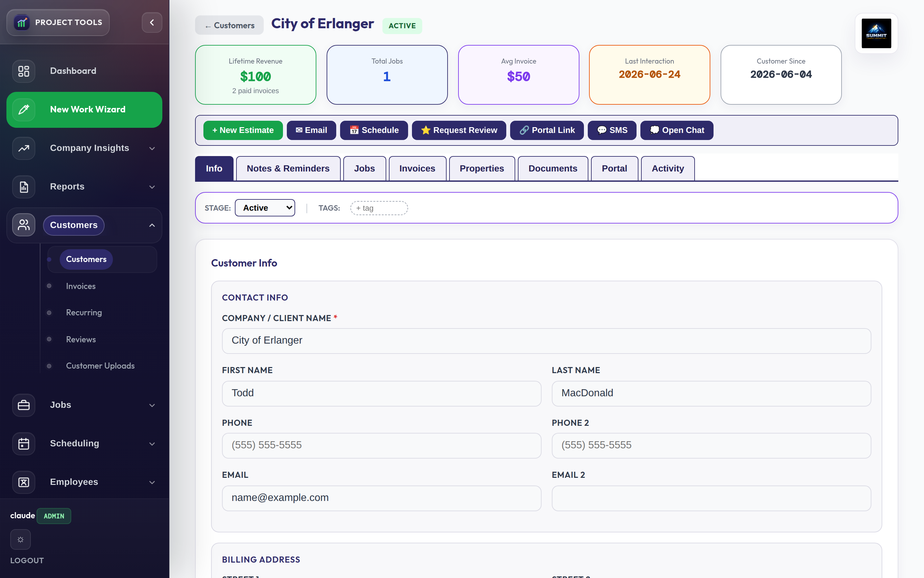Click the Email input field
Screen dimensions: 924x578
click(381, 498)
